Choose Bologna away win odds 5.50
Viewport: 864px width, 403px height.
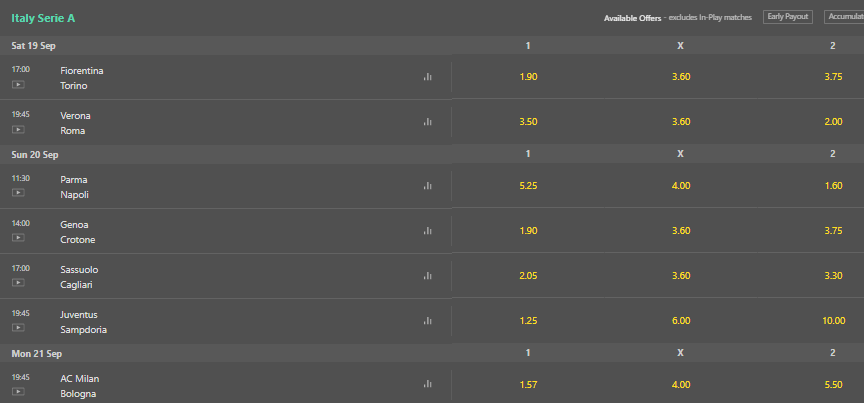pyautogui.click(x=833, y=384)
